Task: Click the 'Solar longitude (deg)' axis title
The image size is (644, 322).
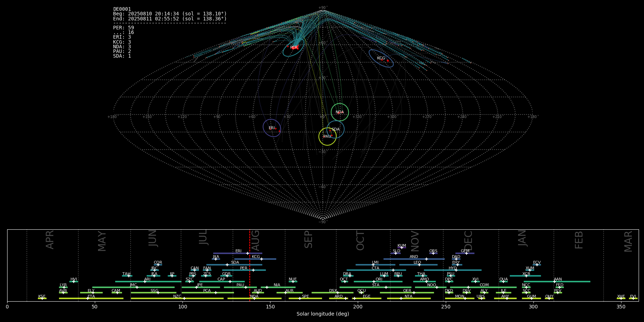Action: coord(323,314)
